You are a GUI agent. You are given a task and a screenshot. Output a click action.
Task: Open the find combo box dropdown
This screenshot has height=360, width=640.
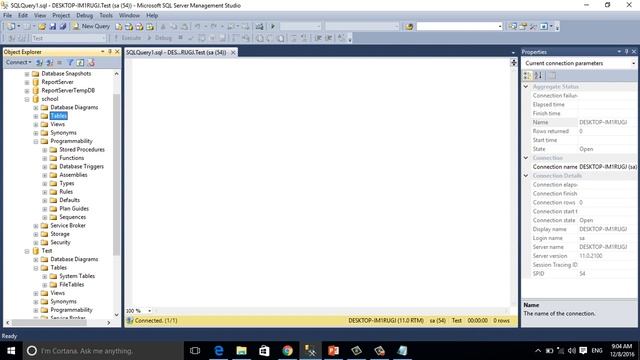500,27
